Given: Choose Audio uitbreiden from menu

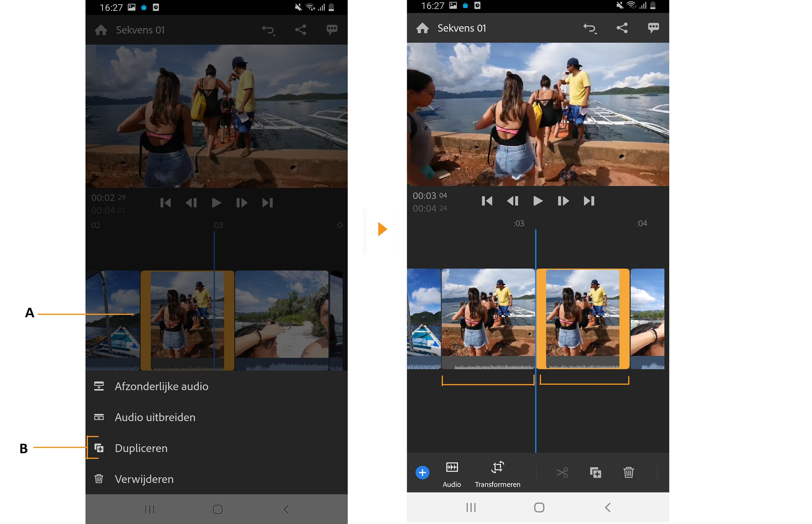Looking at the screenshot, I should click(x=155, y=417).
